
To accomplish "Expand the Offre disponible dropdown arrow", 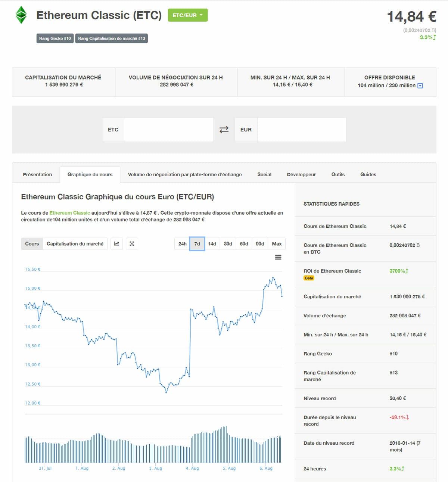I will (x=420, y=86).
